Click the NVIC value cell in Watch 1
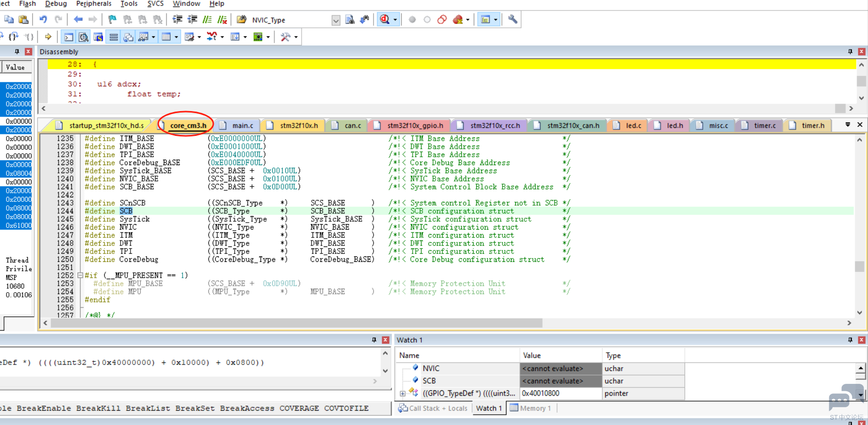This screenshot has width=868, height=425. (x=560, y=368)
